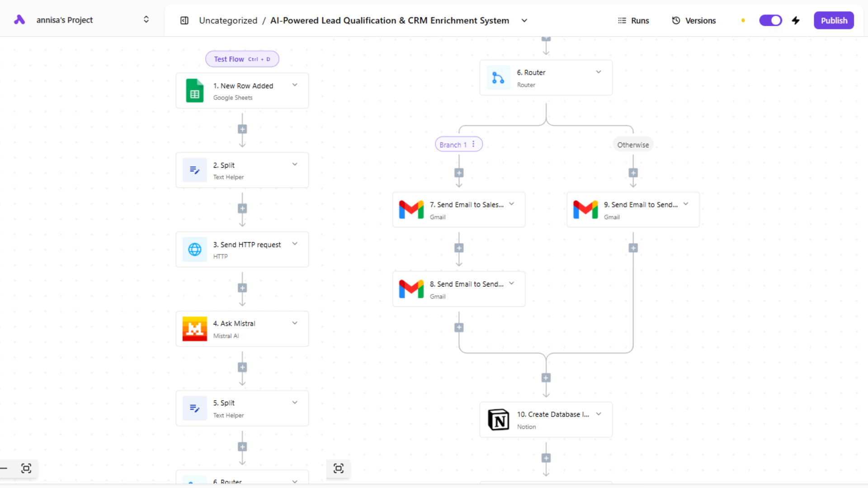
Task: Click the lightning bolt icon near Publish
Action: pyautogui.click(x=796, y=20)
